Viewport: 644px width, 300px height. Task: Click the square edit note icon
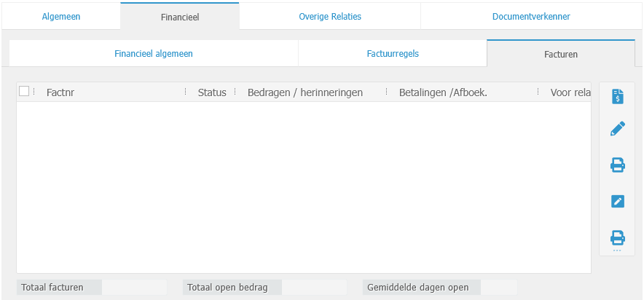[x=617, y=201]
